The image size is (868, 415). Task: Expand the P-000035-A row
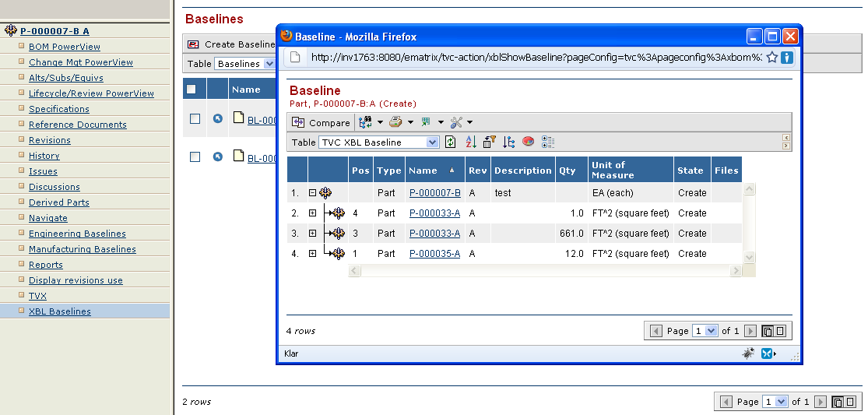click(312, 254)
